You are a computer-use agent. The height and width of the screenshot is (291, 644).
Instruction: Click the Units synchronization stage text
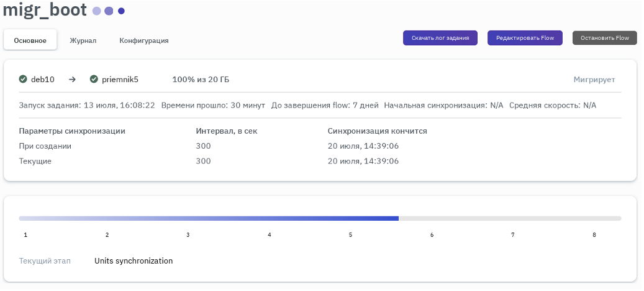(134, 261)
